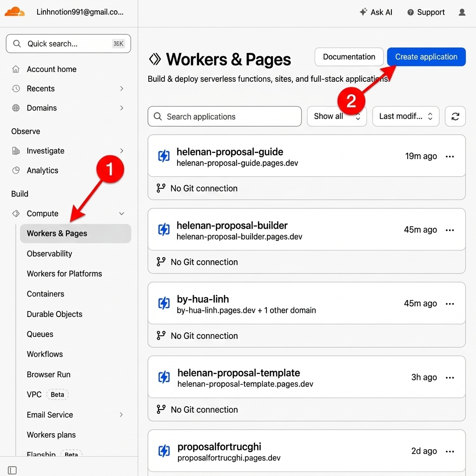Open the helenan-proposal-template application

238,373
